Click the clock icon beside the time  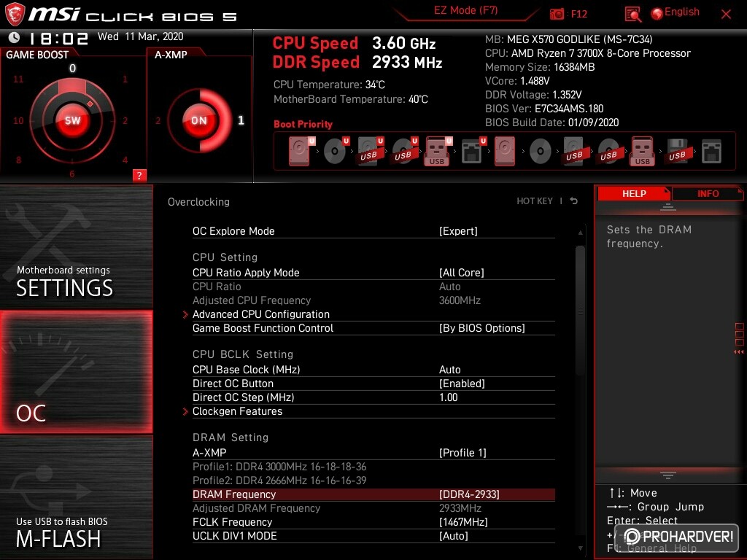click(x=15, y=37)
